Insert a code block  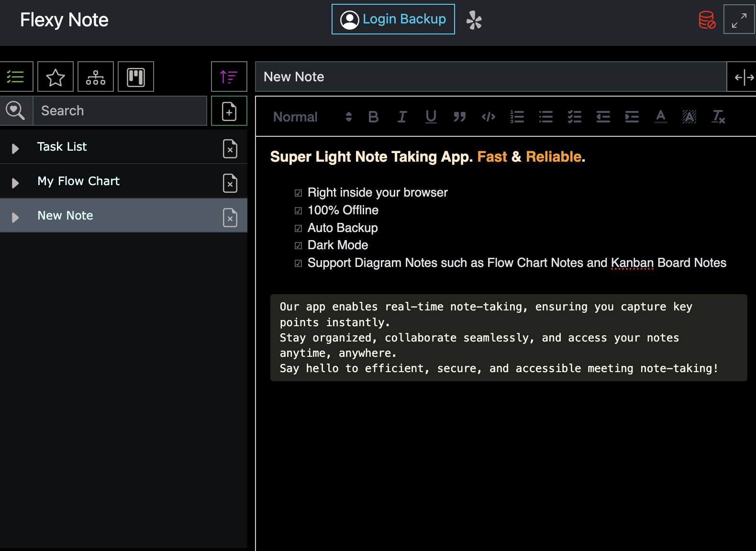[x=489, y=117]
